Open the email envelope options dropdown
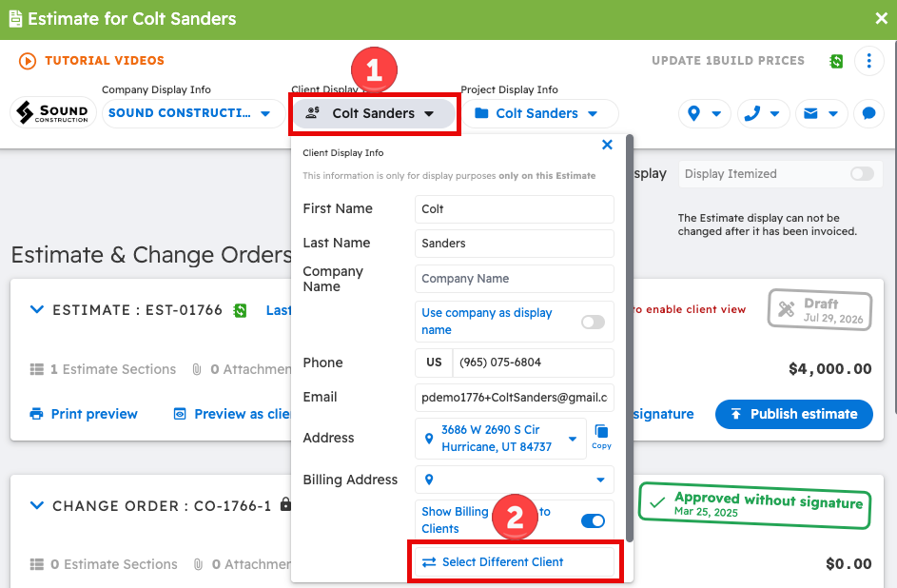The image size is (897, 588). pos(822,113)
